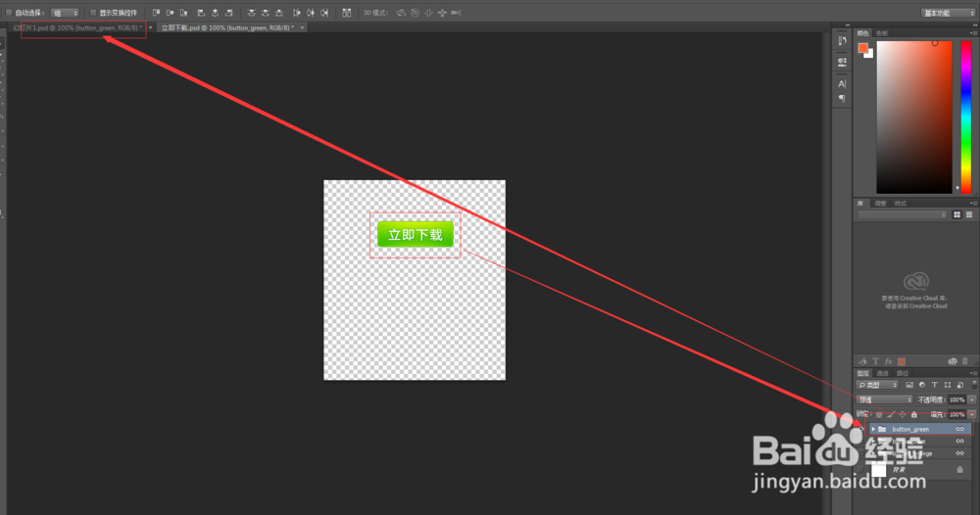Open the Character panel icon

(x=842, y=83)
